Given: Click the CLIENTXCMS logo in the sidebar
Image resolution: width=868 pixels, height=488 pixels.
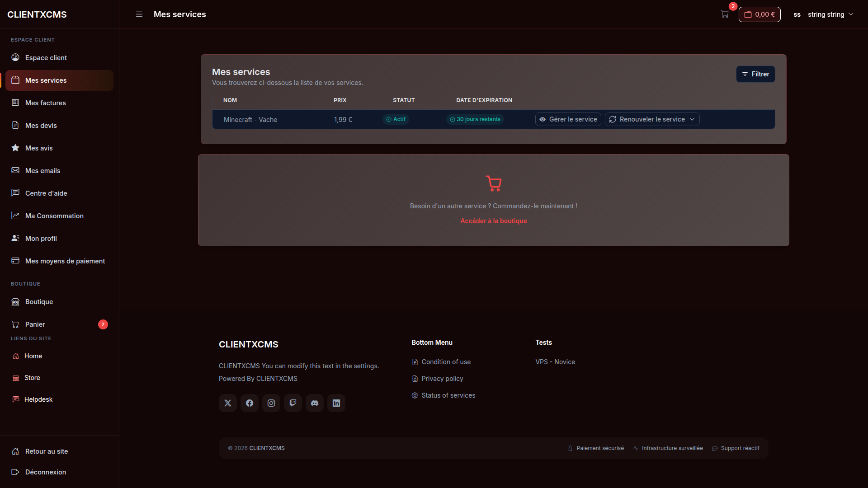Looking at the screenshot, I should pyautogui.click(x=37, y=14).
